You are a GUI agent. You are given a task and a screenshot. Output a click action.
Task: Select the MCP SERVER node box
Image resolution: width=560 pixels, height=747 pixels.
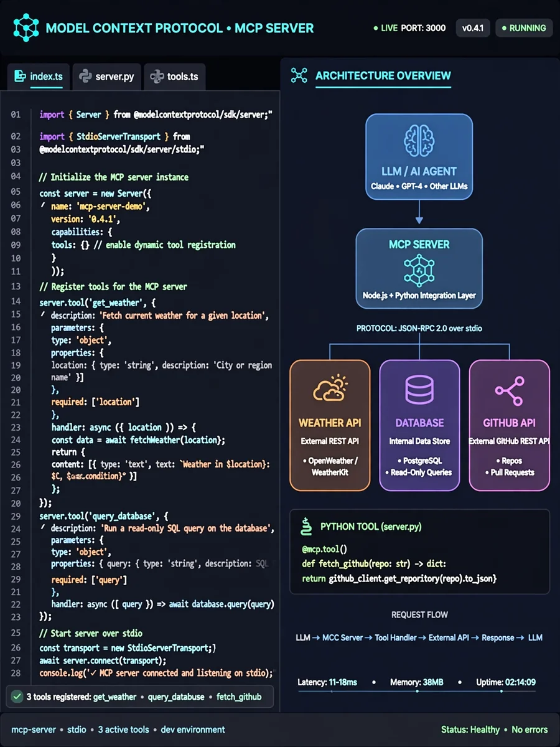point(419,268)
